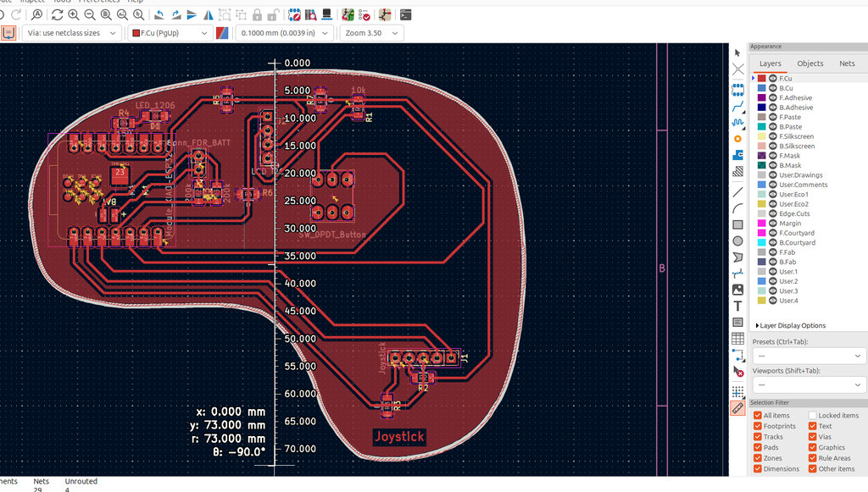Open the Via netclass sizes dropdown
868x492 pixels.
tap(71, 33)
